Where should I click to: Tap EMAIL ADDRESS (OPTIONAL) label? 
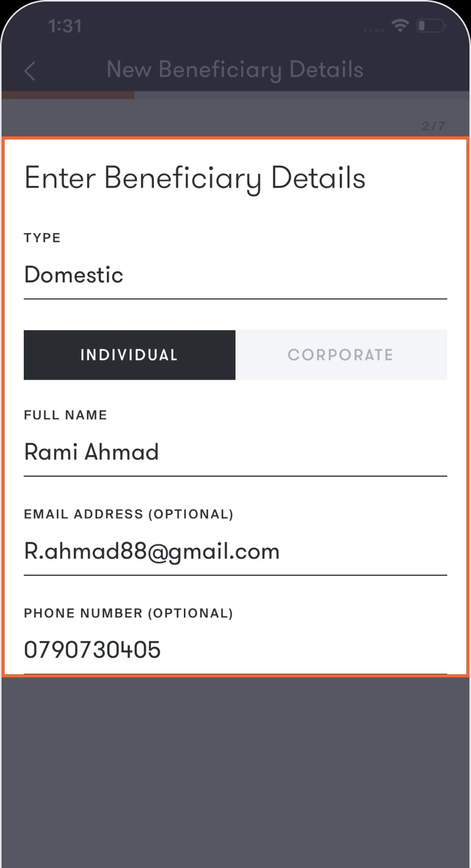(x=129, y=514)
